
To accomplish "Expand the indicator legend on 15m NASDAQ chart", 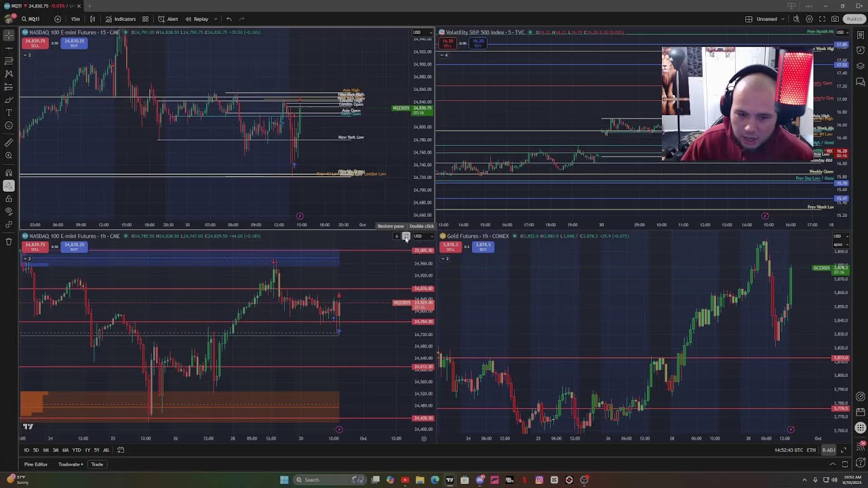I will [x=27, y=55].
